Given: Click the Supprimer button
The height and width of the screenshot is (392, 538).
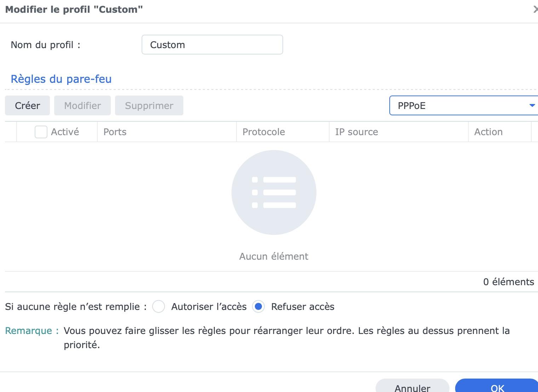Looking at the screenshot, I should [149, 105].
